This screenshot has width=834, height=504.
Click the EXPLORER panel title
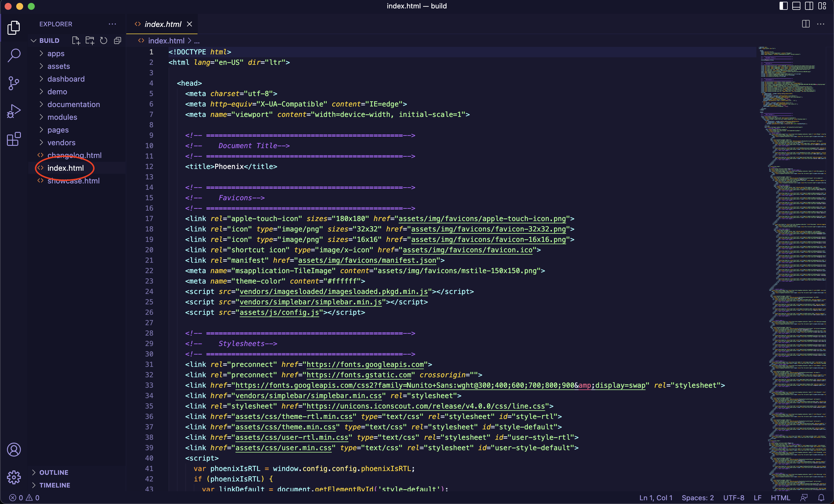pos(56,24)
